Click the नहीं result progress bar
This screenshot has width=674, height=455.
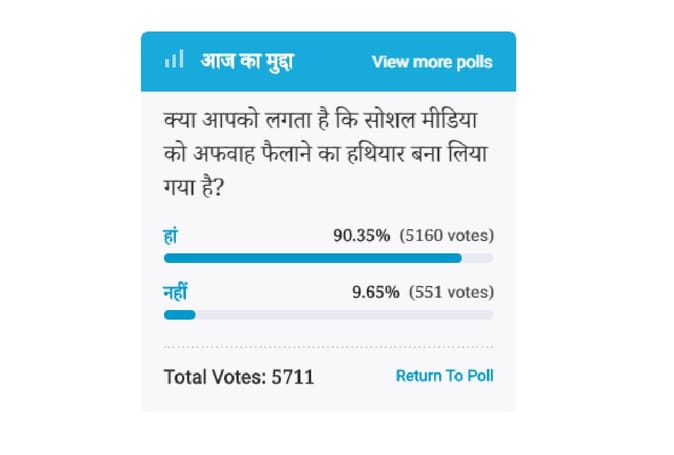(328, 315)
